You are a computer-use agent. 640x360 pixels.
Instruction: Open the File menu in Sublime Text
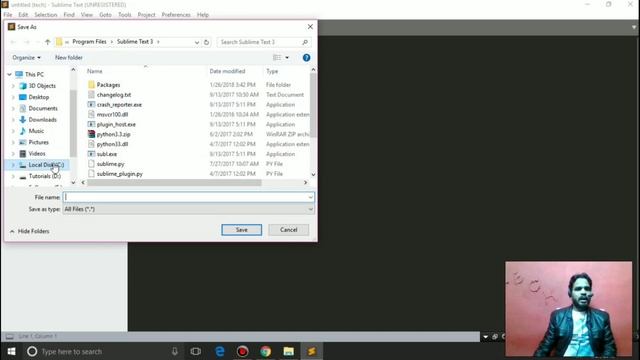8,15
